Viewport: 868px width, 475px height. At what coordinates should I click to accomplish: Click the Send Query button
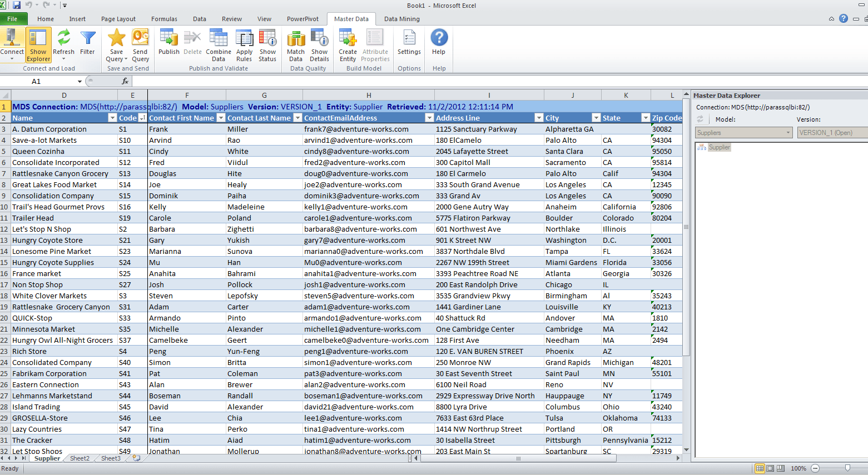pyautogui.click(x=140, y=44)
